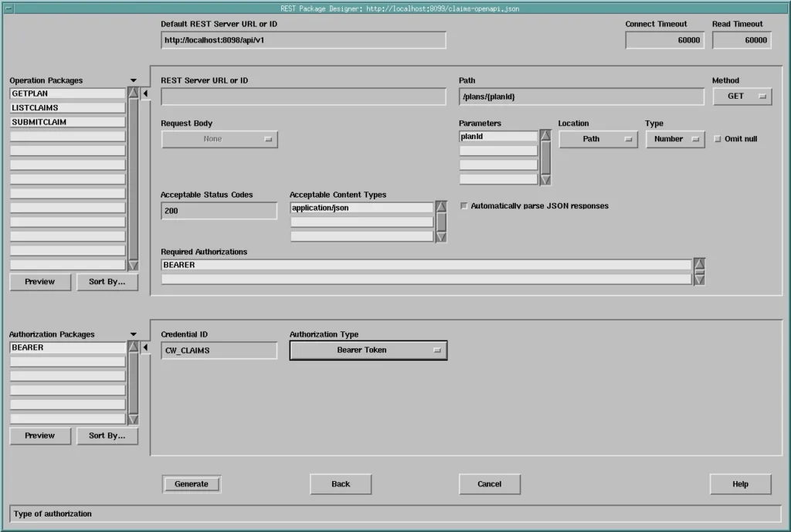Focus the Acceptable Status Codes field
This screenshot has width=791, height=532.
pos(219,211)
